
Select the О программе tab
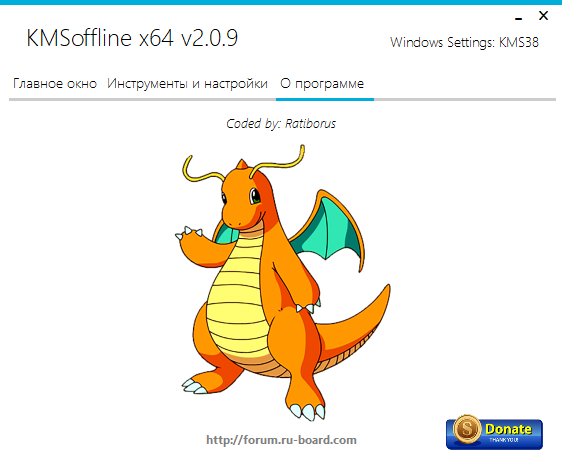(322, 84)
